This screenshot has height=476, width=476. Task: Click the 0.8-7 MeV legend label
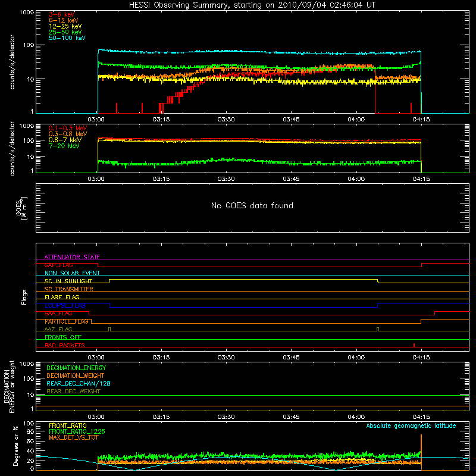(x=65, y=140)
